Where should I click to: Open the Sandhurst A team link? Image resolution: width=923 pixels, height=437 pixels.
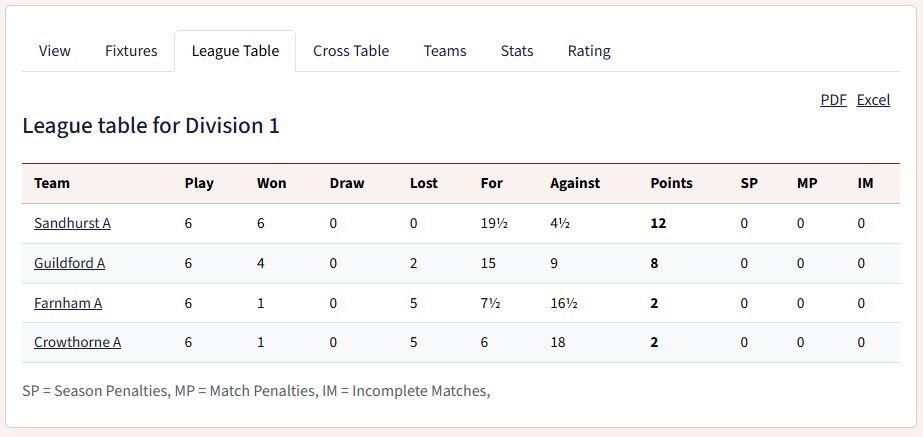(x=72, y=223)
